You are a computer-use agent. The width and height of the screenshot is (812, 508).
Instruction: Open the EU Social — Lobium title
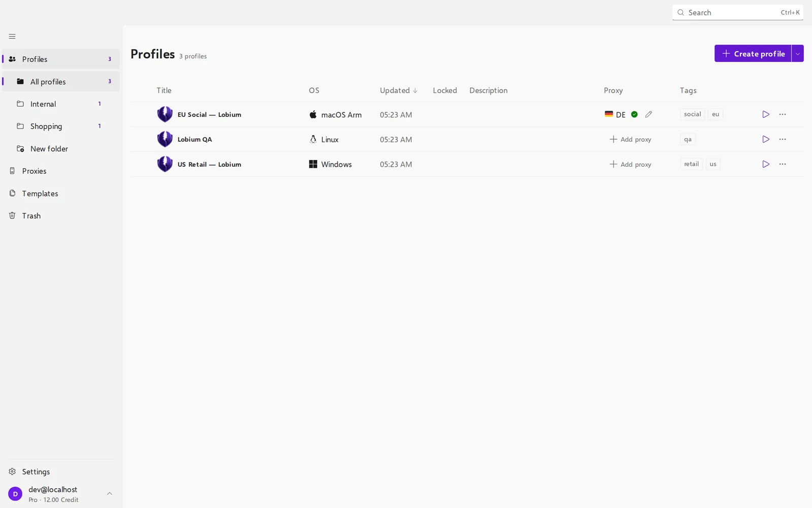pos(209,114)
